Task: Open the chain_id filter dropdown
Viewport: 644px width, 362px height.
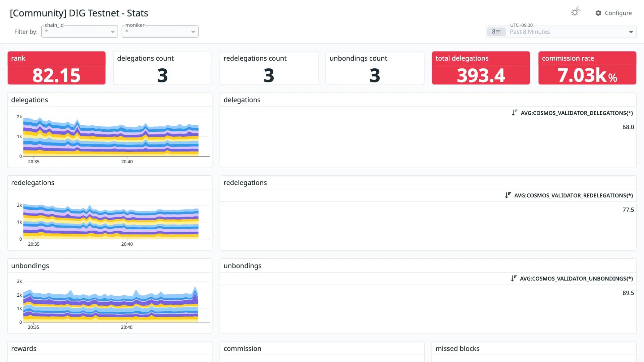Action: [79, 32]
